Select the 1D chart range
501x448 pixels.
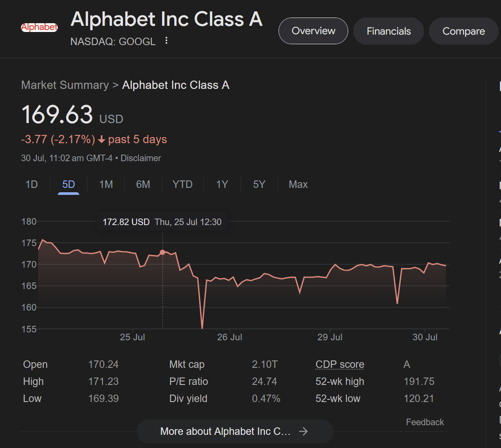tap(32, 184)
